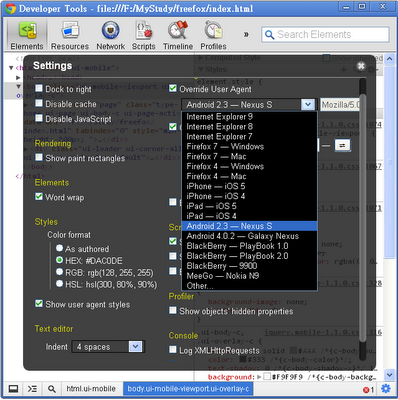Open the settings gear icon
The width and height of the screenshot is (398, 400).
386,389
